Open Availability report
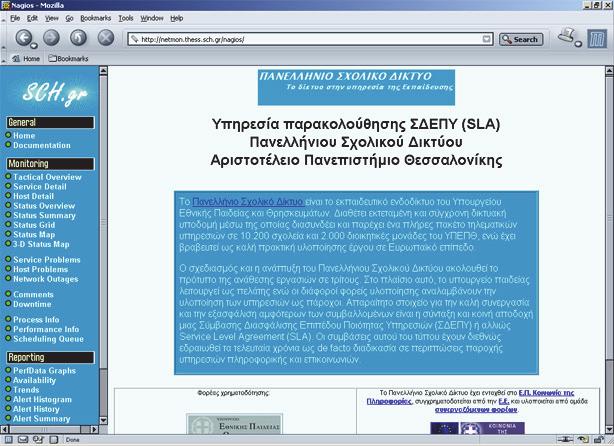This screenshot has height=446, width=614. pyautogui.click(x=34, y=380)
